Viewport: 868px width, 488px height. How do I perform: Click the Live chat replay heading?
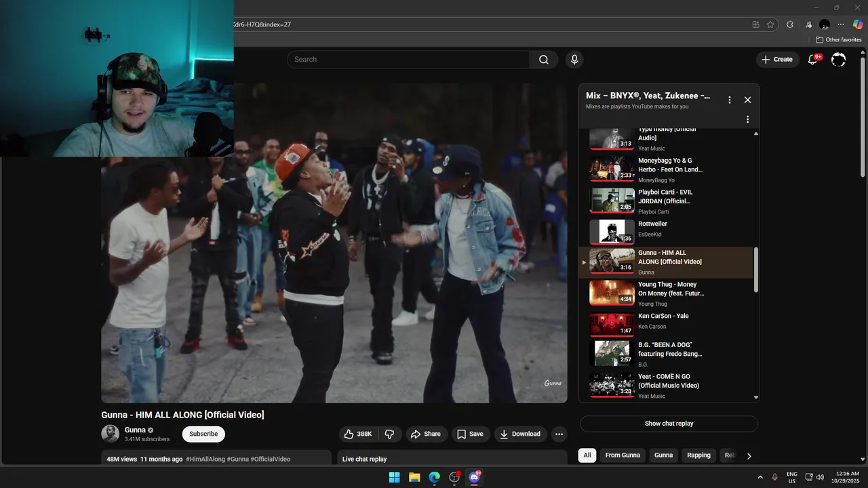coord(364,459)
